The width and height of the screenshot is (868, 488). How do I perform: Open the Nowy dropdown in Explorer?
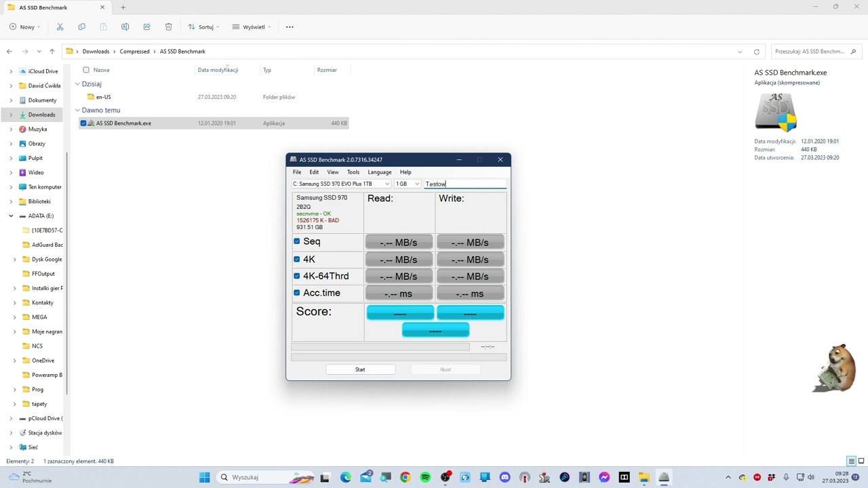25,26
